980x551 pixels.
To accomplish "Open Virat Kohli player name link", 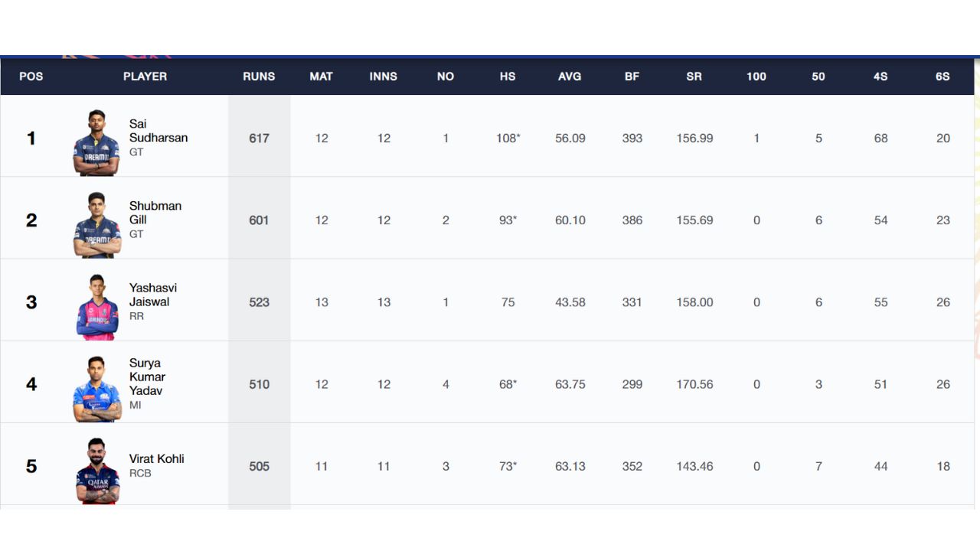I will click(156, 458).
